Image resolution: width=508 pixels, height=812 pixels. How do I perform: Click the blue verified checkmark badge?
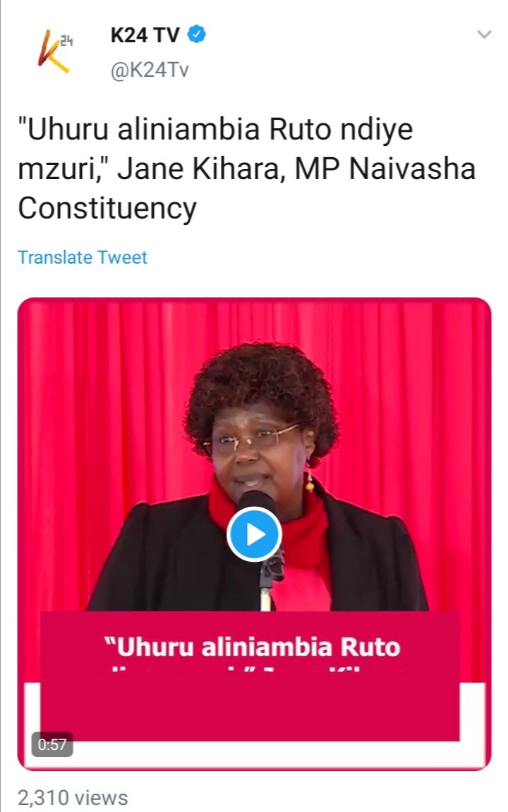[x=196, y=34]
